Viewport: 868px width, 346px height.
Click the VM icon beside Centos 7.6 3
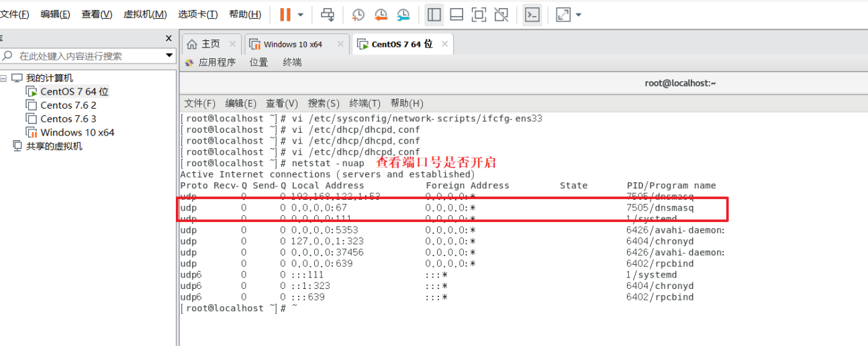coord(31,119)
